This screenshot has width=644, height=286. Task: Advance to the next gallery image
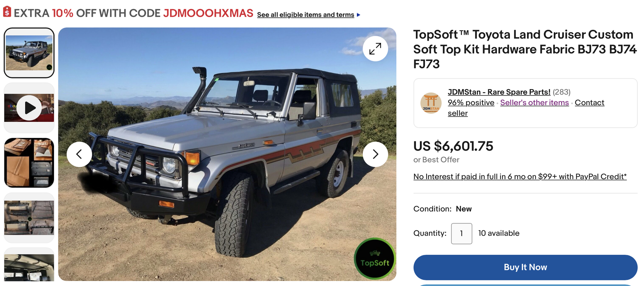click(x=375, y=154)
